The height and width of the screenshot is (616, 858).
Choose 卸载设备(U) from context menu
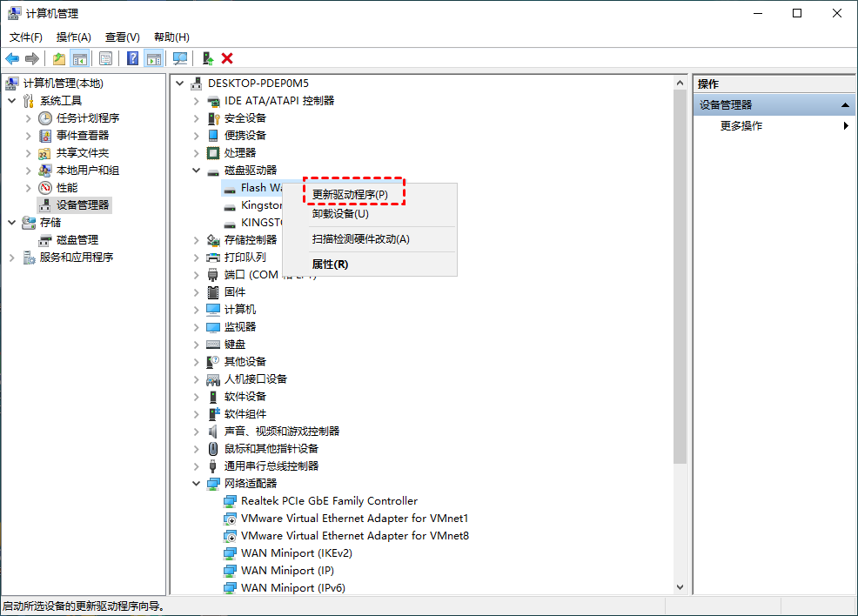[370, 214]
